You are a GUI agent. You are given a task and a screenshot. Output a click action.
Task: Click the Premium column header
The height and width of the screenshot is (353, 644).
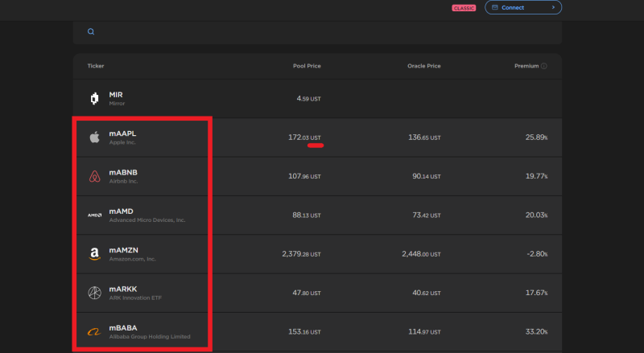pos(526,66)
